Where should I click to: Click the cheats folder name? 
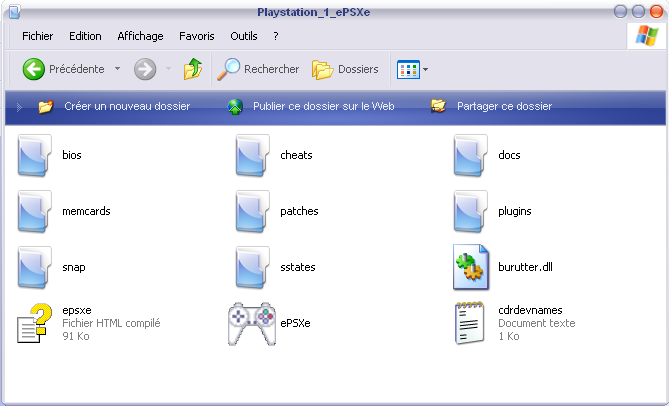click(296, 155)
